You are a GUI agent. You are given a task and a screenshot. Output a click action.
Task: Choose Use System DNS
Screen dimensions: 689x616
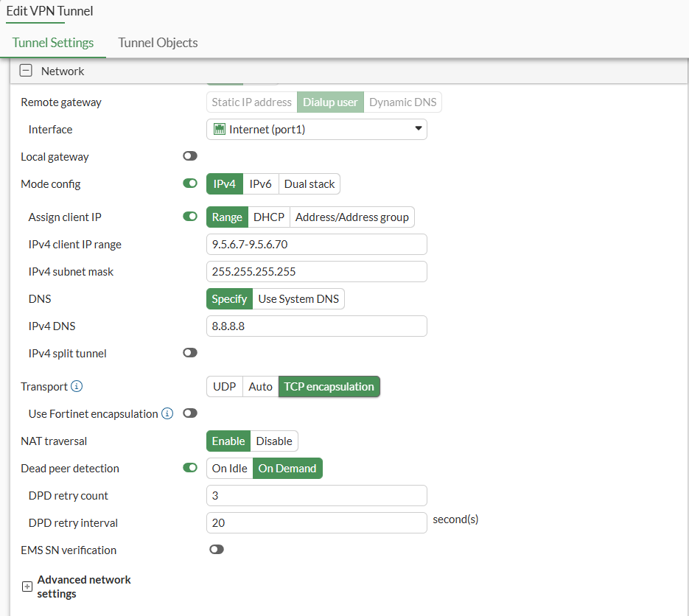pos(298,298)
